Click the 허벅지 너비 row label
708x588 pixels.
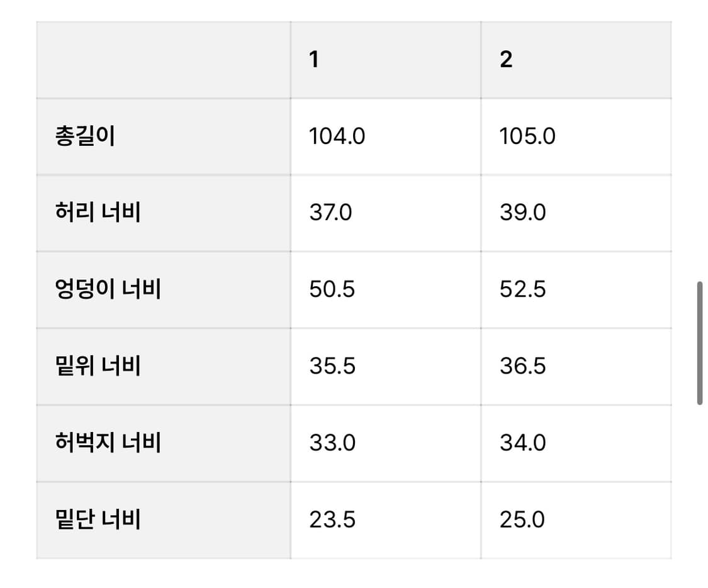click(108, 443)
